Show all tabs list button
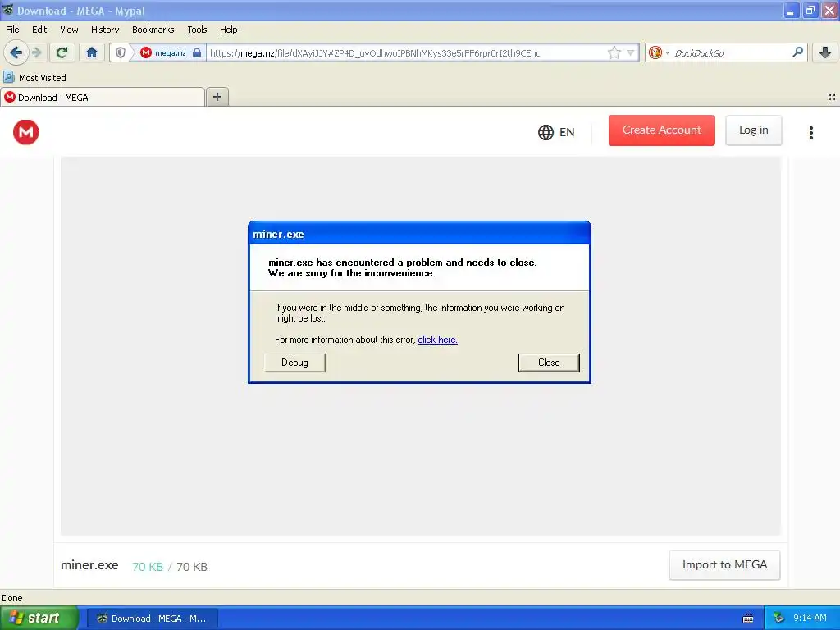Screen dimensions: 840x630 coord(832,97)
